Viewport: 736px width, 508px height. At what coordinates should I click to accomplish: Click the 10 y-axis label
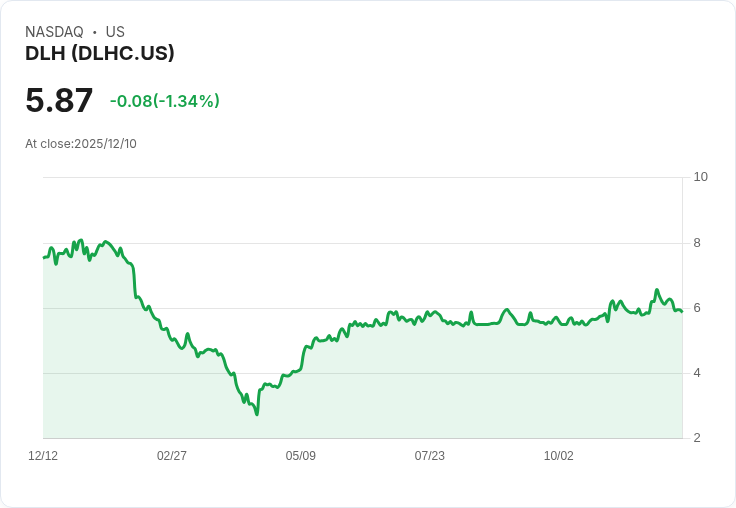point(700,177)
